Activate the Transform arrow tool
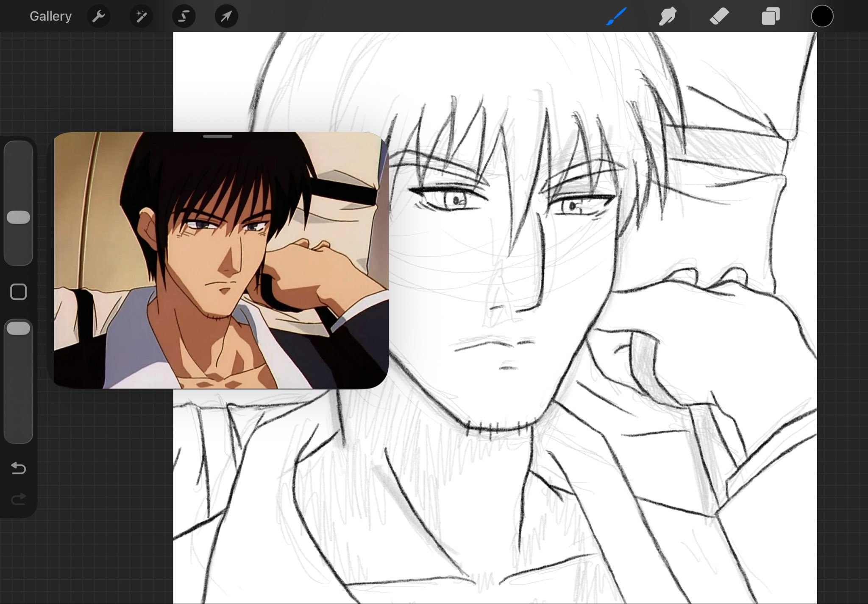This screenshot has height=604, width=868. [226, 16]
